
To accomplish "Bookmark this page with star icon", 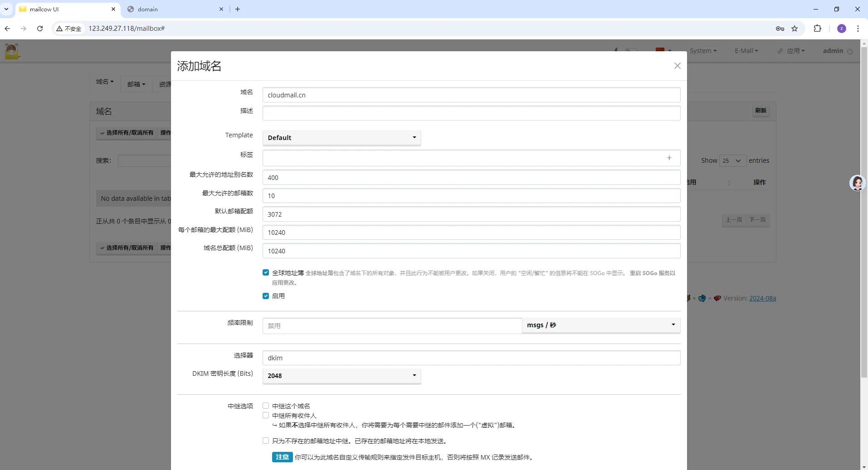I will tap(795, 29).
